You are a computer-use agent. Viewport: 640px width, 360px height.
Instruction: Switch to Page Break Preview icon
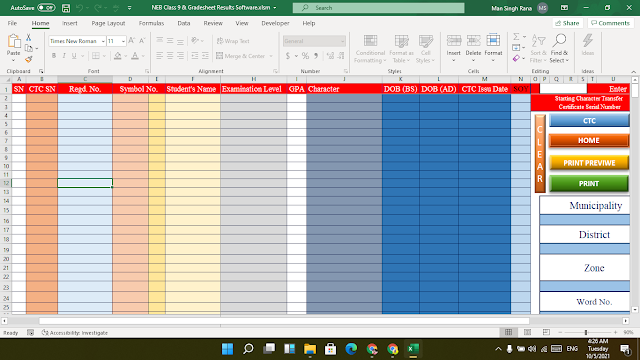[546, 332]
